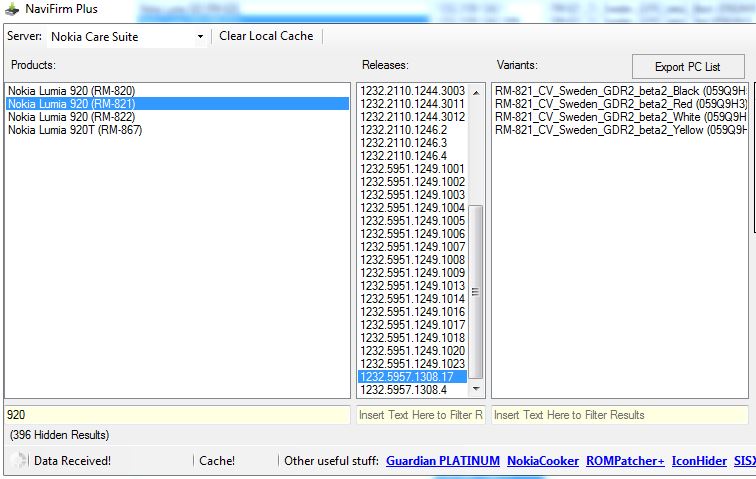Screen dimensions: 756x479
Task: Select variant RM-821_CV_Sweden_GDR2_beta2_Red
Action: [620, 104]
